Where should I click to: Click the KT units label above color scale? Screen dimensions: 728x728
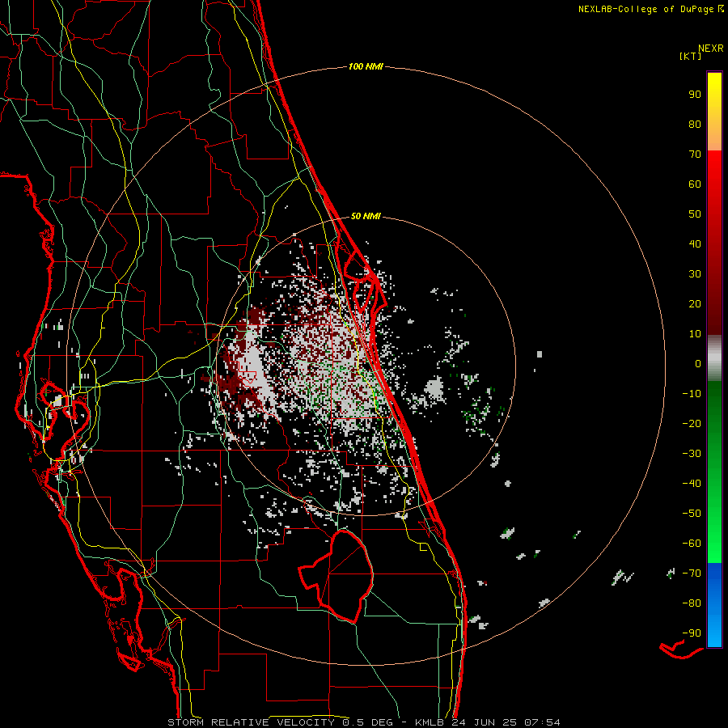[691, 56]
